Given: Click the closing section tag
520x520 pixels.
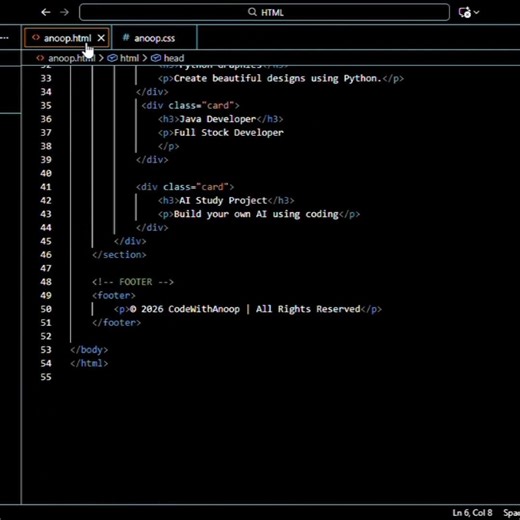Looking at the screenshot, I should [x=119, y=255].
